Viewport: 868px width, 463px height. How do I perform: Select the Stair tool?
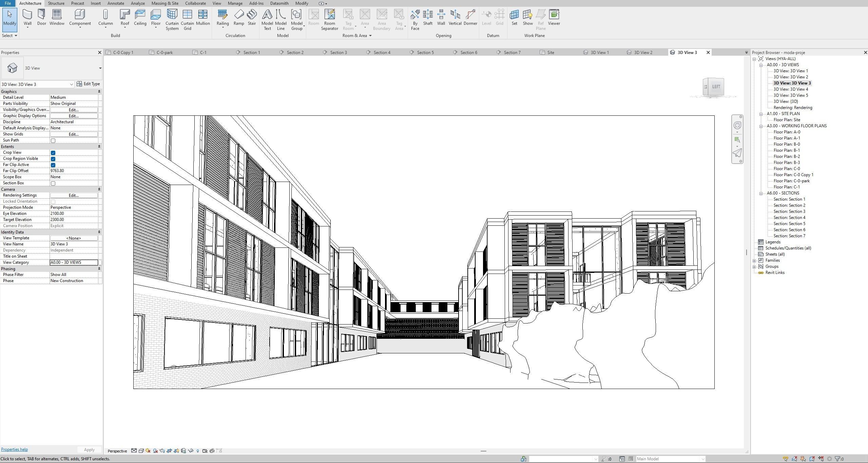tap(252, 17)
